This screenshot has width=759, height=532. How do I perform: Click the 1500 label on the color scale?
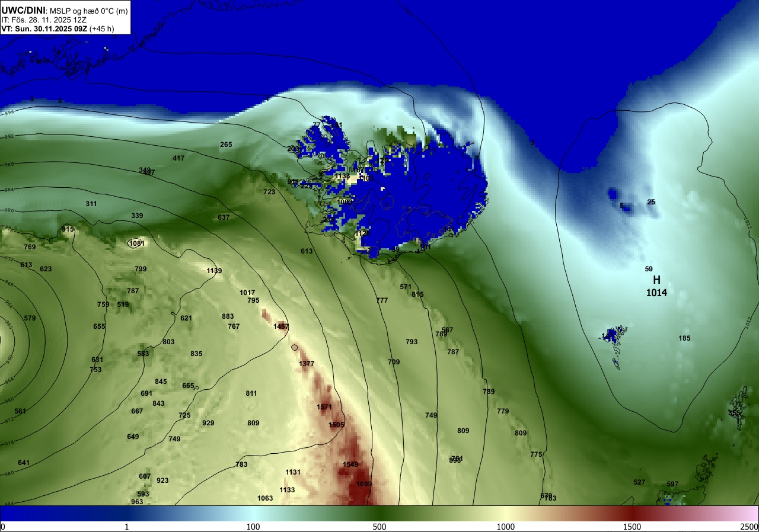pyautogui.click(x=632, y=527)
